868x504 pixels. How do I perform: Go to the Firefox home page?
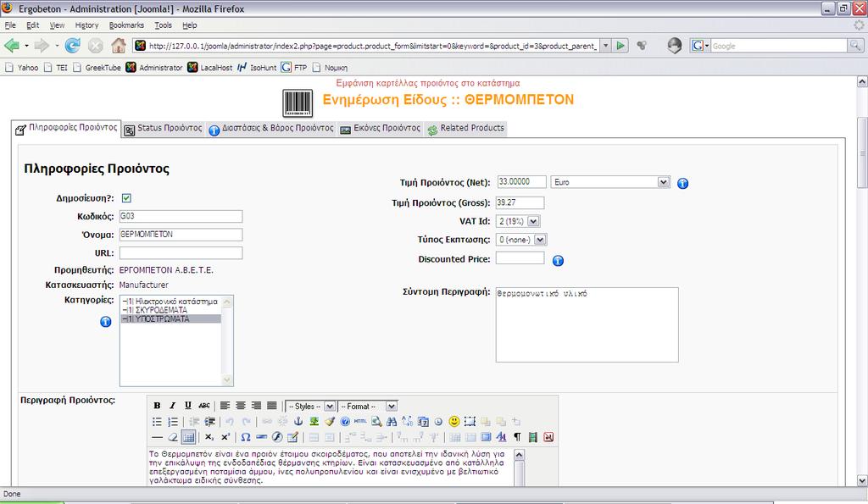pos(118,46)
